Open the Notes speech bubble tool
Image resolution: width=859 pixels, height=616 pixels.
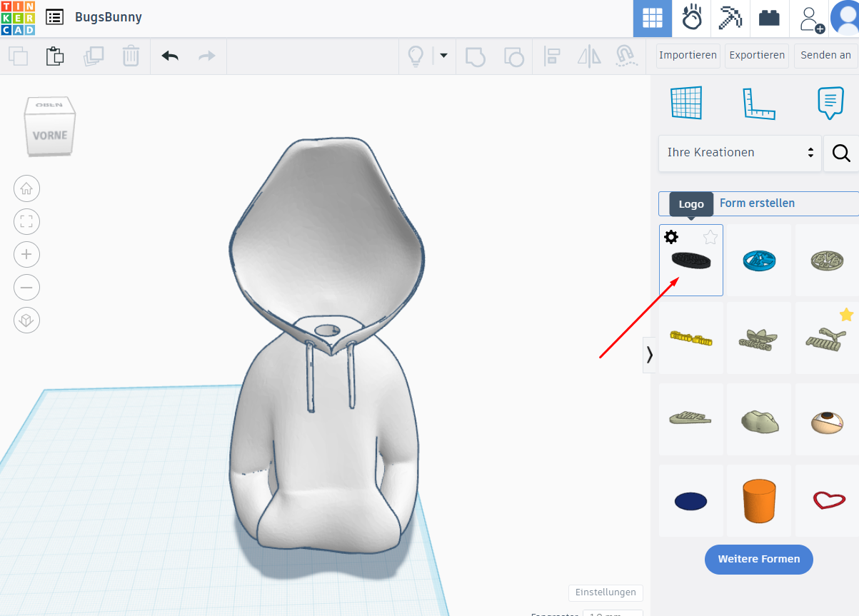[x=830, y=103]
